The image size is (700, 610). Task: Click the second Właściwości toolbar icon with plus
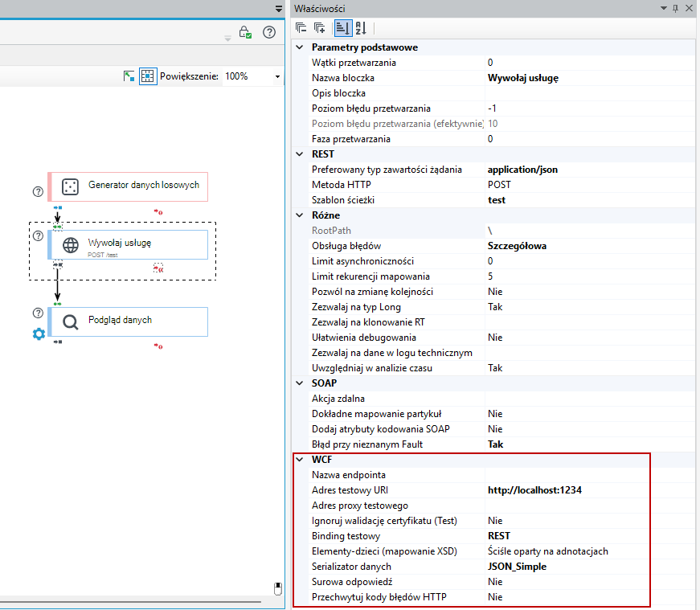[319, 28]
